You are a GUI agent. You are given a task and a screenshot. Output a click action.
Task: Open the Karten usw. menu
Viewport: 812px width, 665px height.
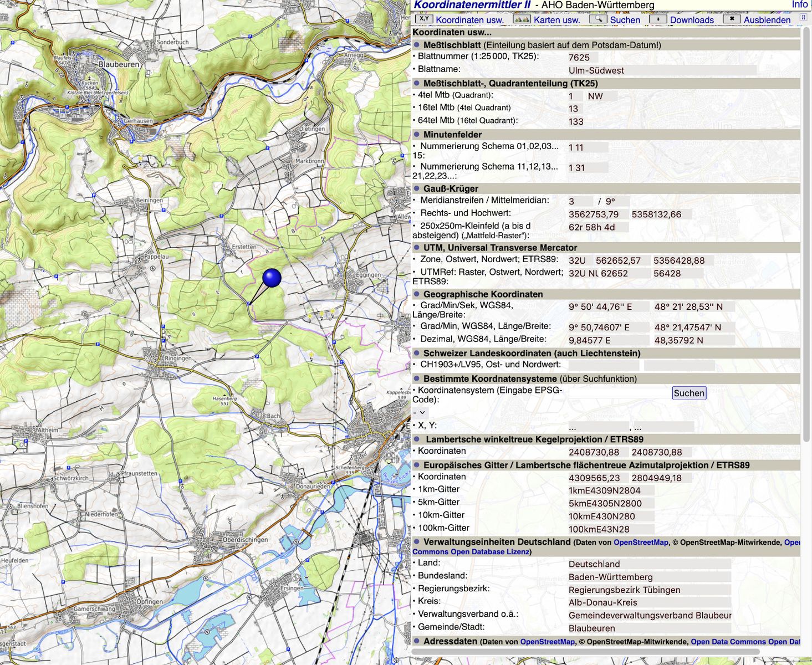(x=556, y=20)
